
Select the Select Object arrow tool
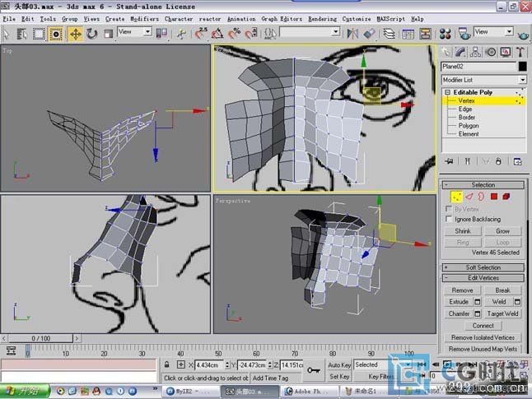coord(7,34)
